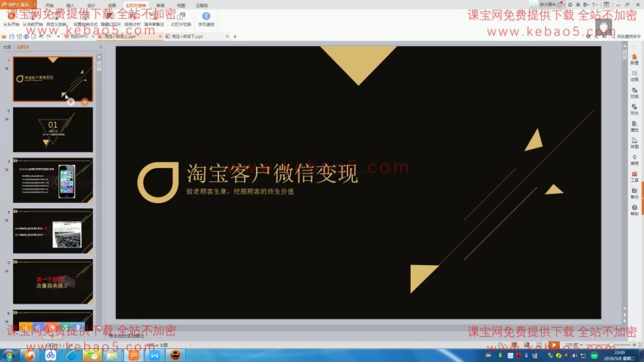Click the undo arrow icon
The width and height of the screenshot is (644, 362).
42,36
